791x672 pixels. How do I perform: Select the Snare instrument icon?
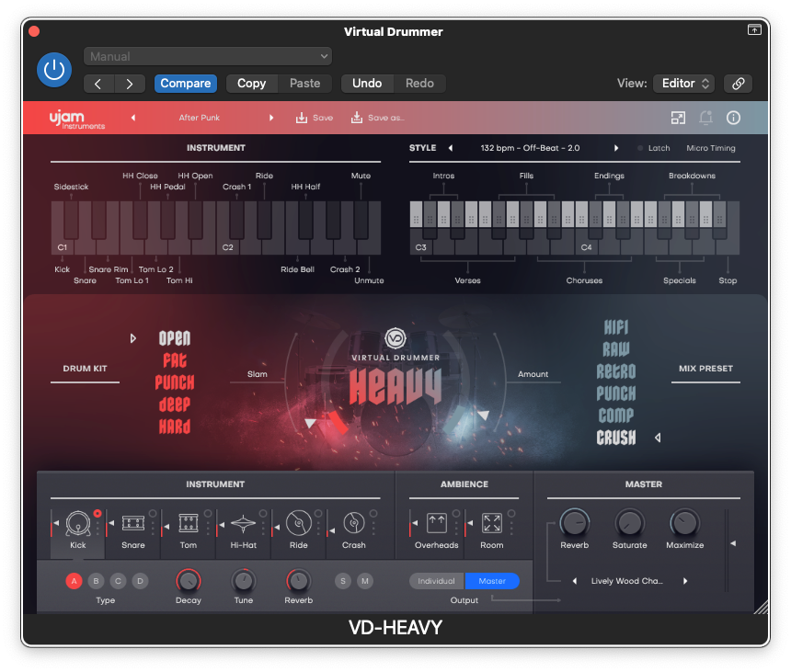133,523
